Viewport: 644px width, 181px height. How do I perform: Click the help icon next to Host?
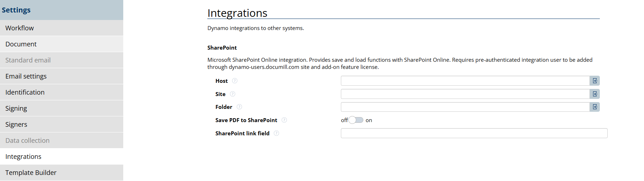point(235,81)
